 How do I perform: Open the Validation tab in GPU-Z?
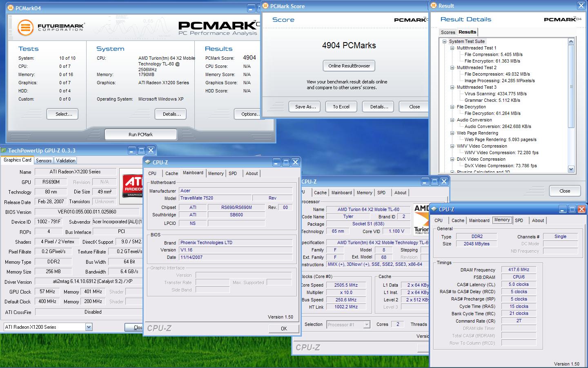click(66, 161)
